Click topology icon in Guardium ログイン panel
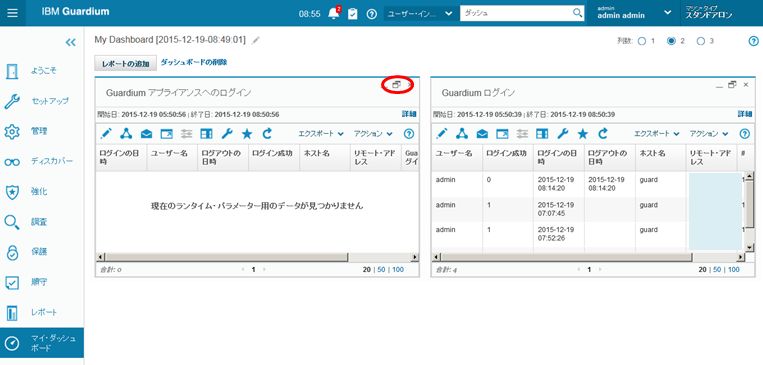Viewport: 763px width, 365px height. 462,133
